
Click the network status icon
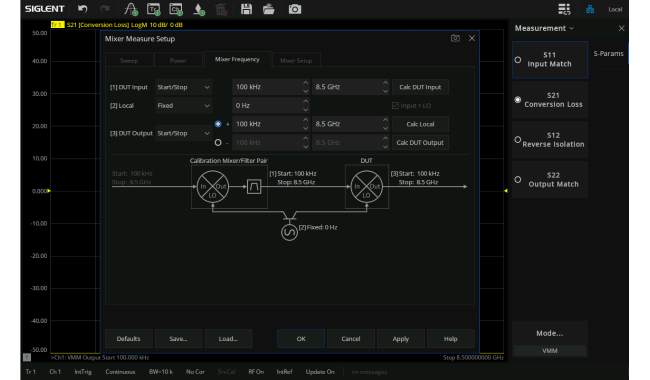pyautogui.click(x=590, y=9)
